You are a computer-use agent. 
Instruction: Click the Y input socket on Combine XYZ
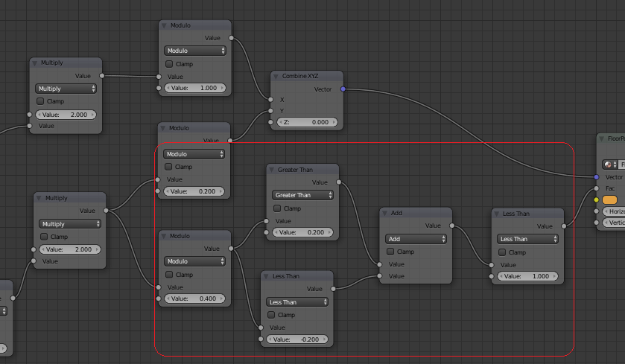(x=270, y=111)
